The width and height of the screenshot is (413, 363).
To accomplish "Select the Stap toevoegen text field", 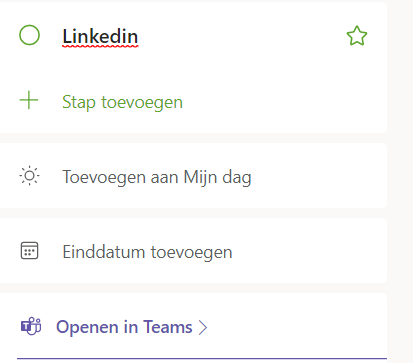I will [122, 102].
